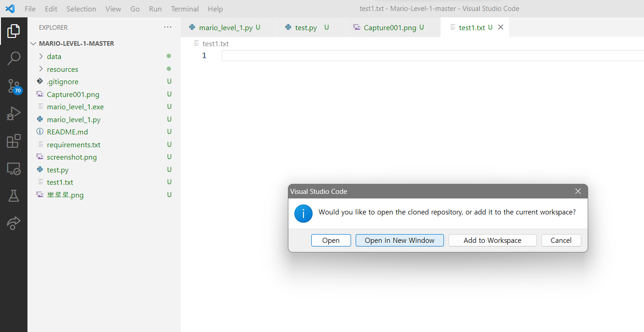Open Explorer more actions ellipsis
The image size is (644, 332).
pyautogui.click(x=168, y=27)
